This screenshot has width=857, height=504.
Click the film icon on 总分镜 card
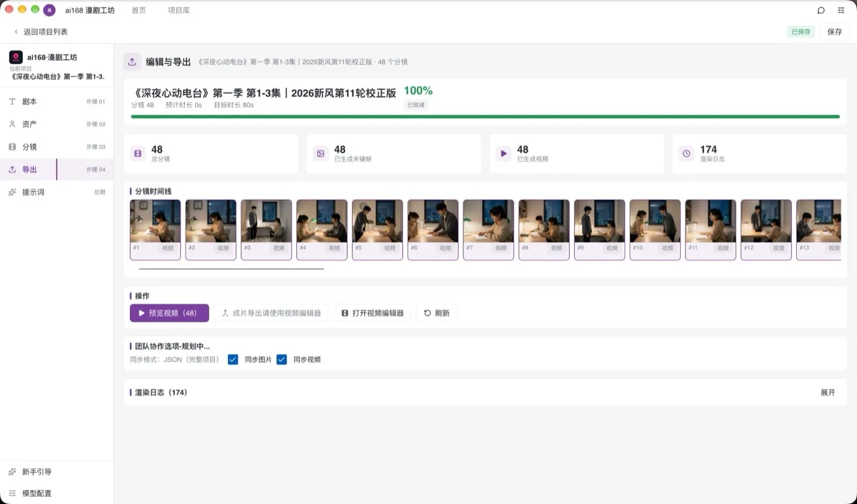[x=138, y=153]
